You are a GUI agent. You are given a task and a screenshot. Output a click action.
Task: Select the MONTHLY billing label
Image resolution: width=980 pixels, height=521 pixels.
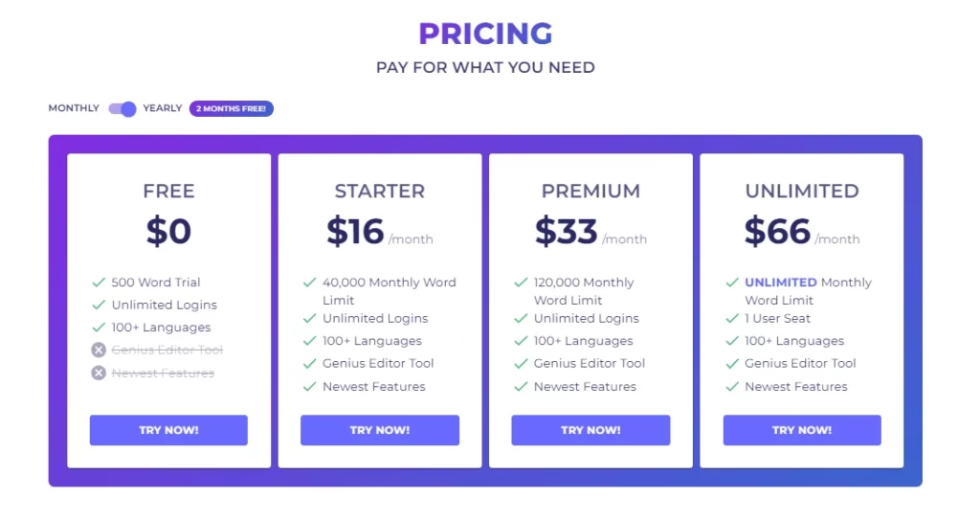point(74,108)
